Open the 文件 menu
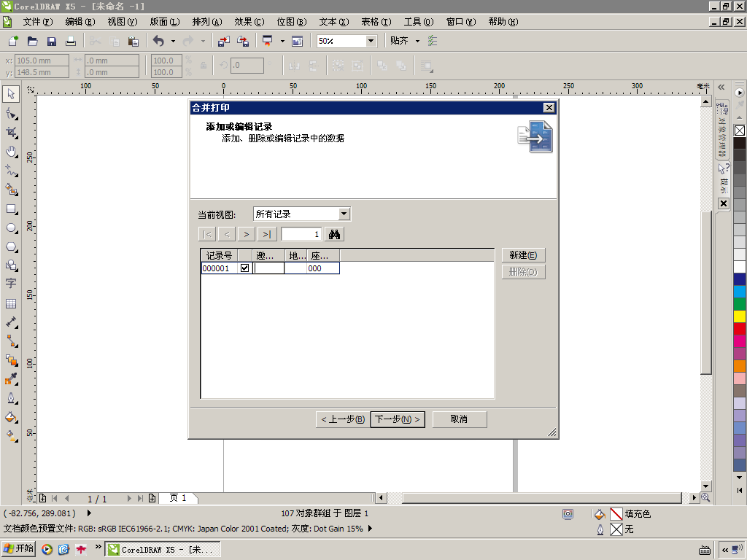 [x=38, y=22]
